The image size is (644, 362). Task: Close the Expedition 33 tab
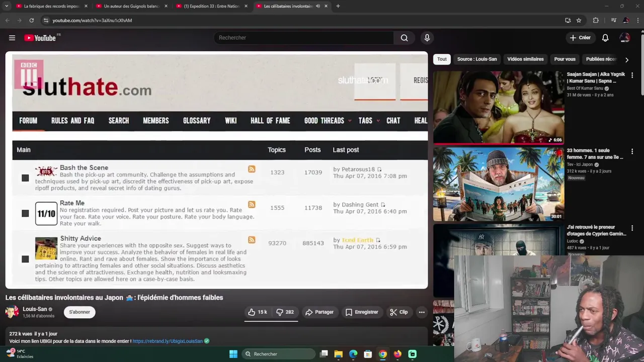click(x=246, y=6)
